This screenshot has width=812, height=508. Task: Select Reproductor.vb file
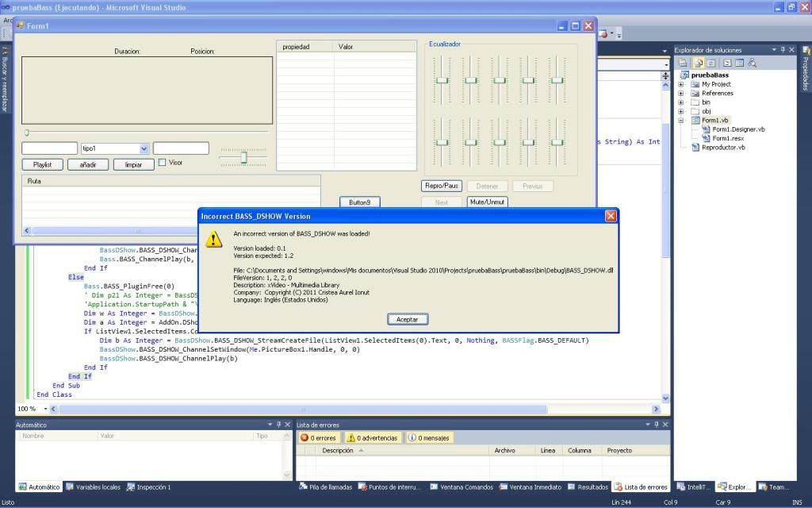pyautogui.click(x=723, y=148)
